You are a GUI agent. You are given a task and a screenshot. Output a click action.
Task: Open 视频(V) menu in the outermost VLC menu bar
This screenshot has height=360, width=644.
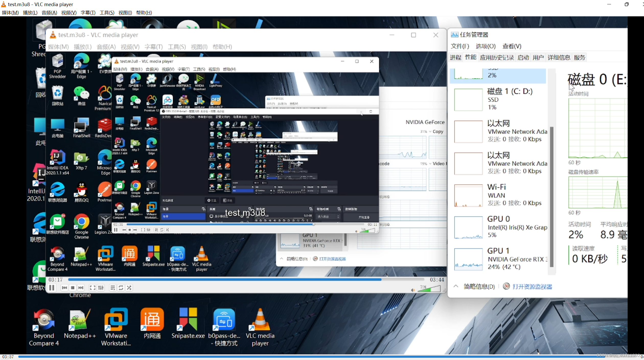[x=69, y=13]
